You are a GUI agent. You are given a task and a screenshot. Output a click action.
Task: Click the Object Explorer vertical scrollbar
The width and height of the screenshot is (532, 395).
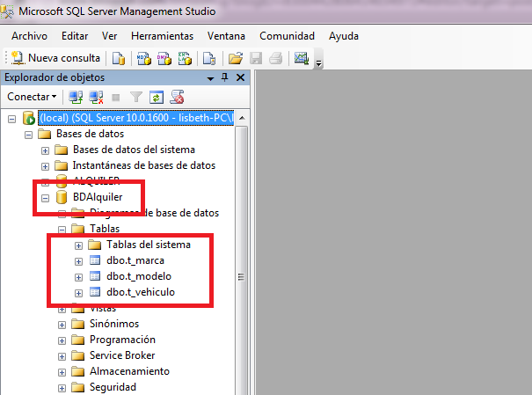[x=242, y=264]
